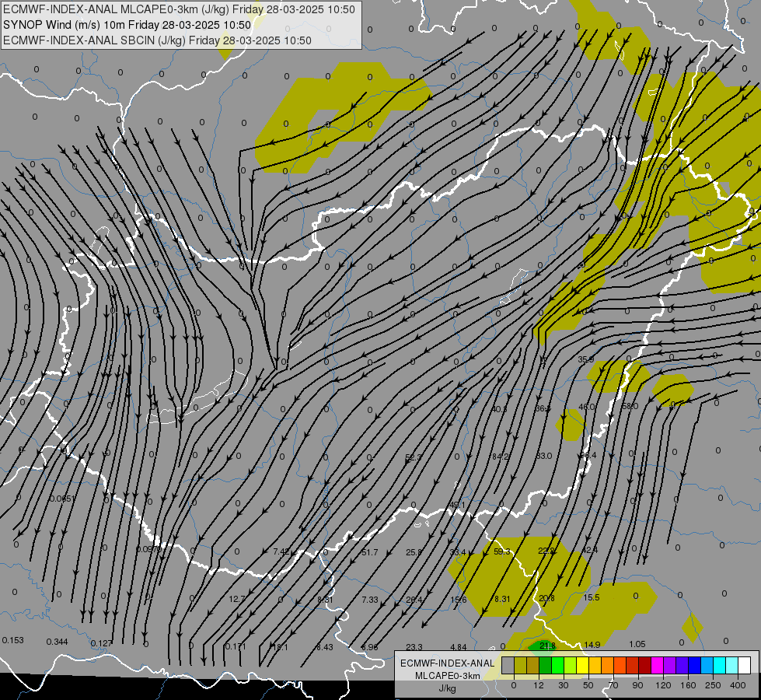Select the legend scale label 70
The height and width of the screenshot is (700, 761).
coord(613,685)
